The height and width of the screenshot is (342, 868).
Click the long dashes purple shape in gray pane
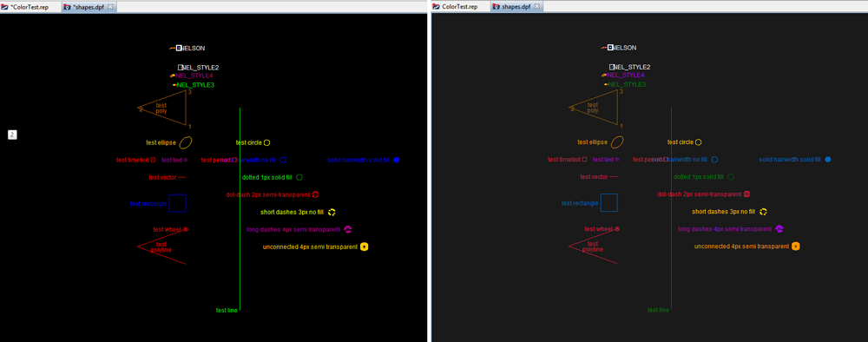tap(779, 228)
